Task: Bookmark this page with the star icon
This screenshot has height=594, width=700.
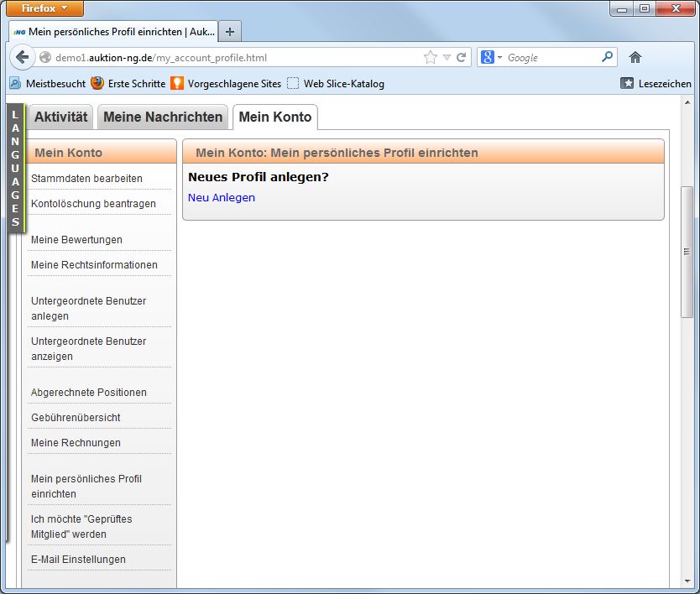Action: pos(431,58)
